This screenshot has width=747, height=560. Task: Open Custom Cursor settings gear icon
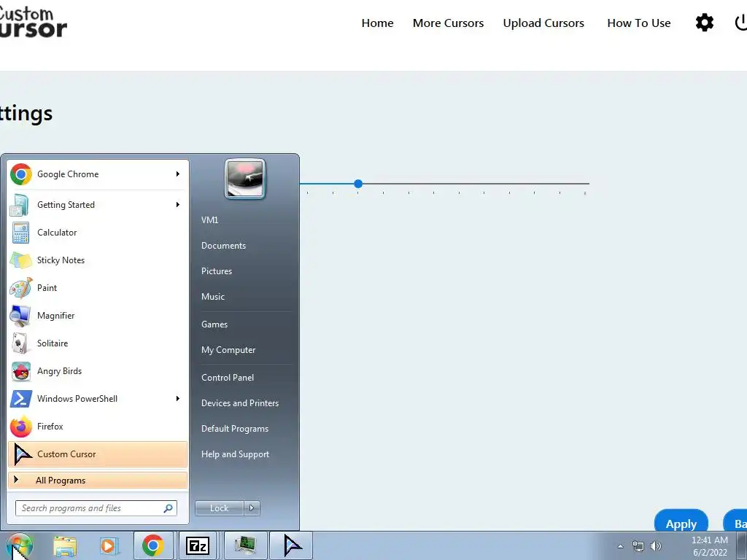coord(704,23)
